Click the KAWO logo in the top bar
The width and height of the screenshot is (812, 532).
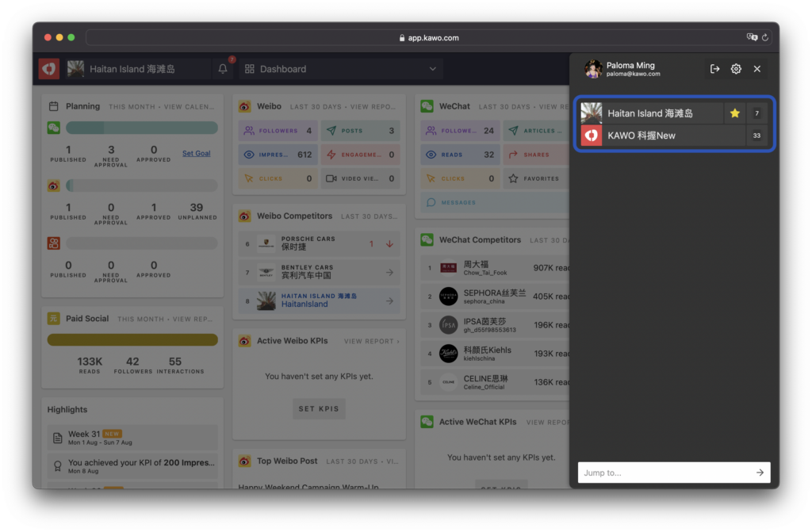[x=49, y=69]
